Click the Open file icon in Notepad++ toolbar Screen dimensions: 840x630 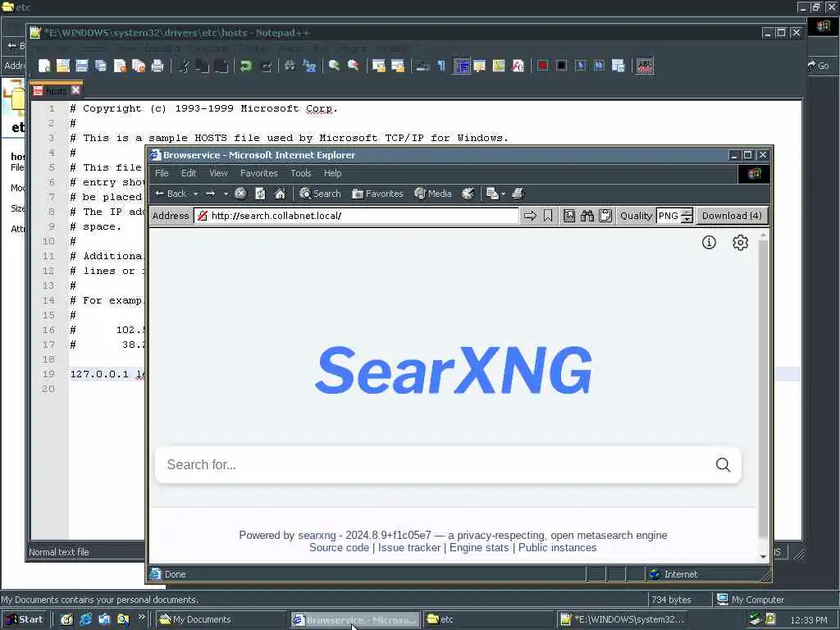[x=63, y=66]
